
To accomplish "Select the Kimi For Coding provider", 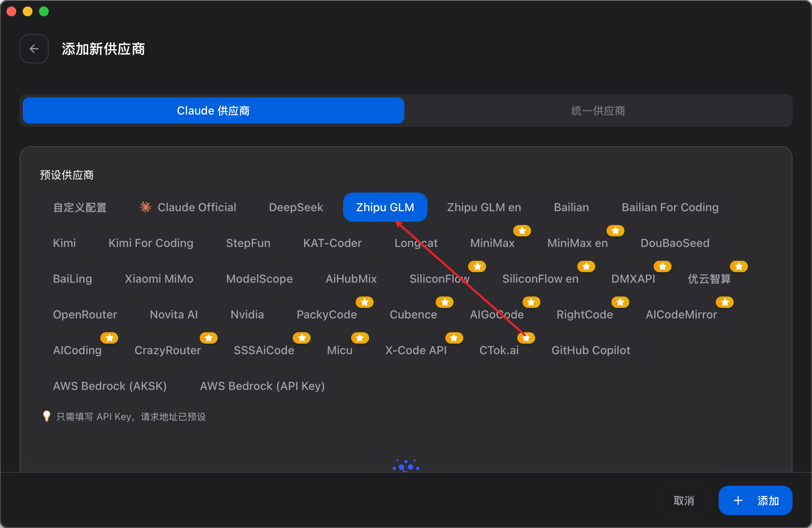I will point(150,243).
